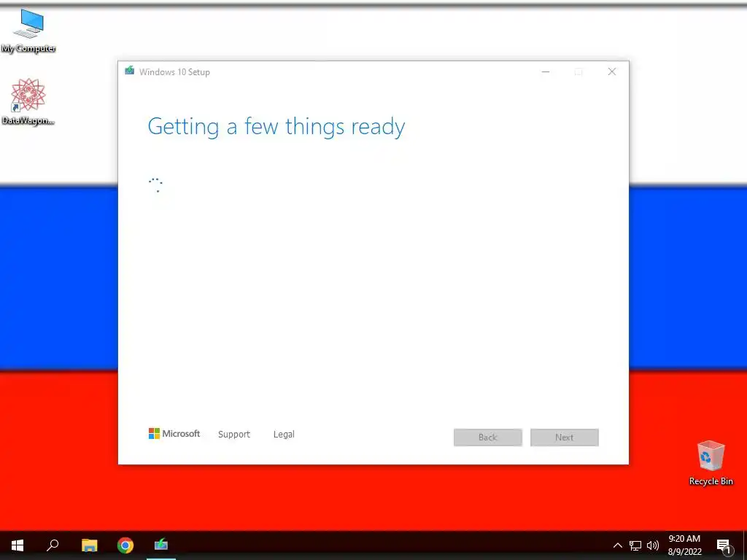Click the greyed-out Next button
The height and width of the screenshot is (560, 747).
click(x=565, y=437)
